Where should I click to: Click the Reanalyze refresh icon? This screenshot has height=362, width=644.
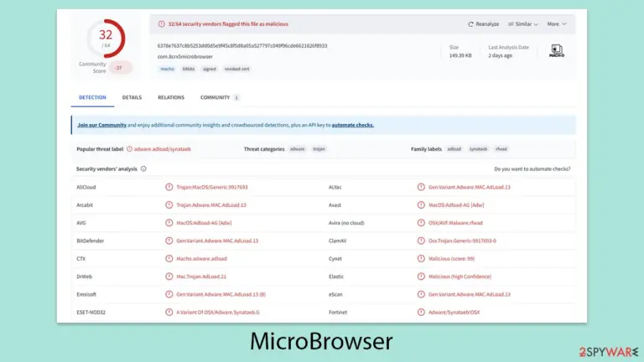470,24
